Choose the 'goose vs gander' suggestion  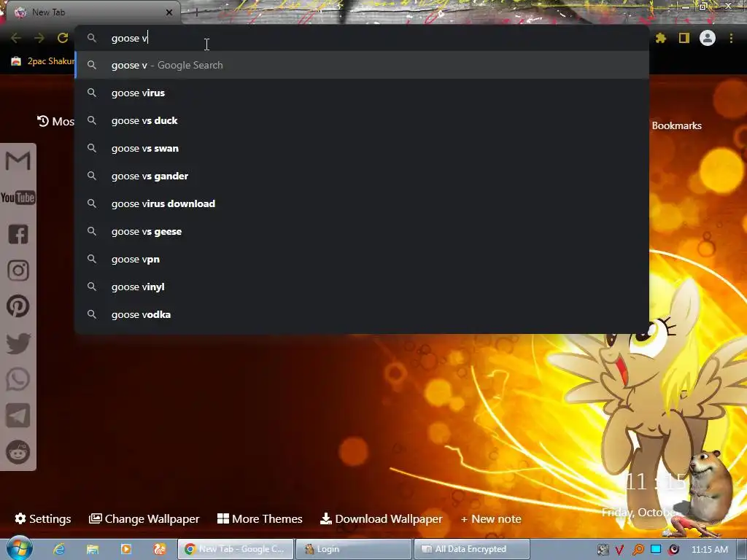pos(362,176)
